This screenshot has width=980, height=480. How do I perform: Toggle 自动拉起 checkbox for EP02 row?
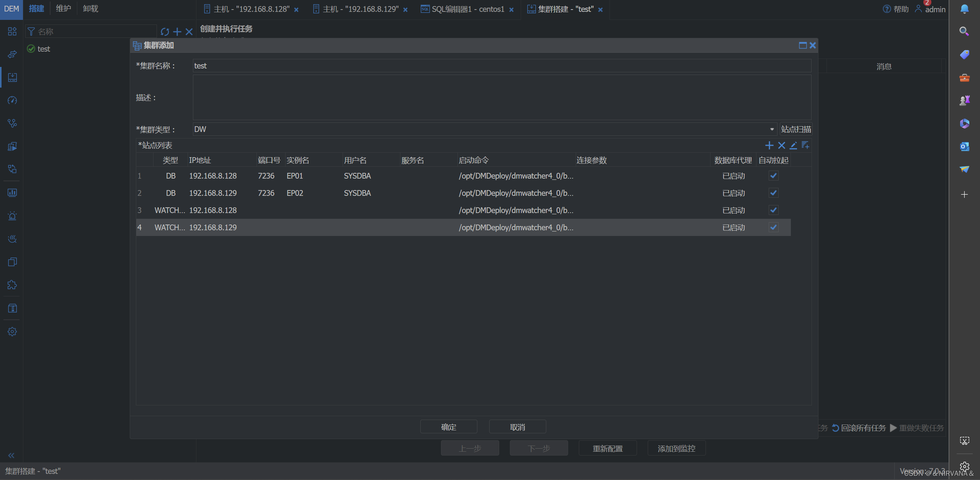pyautogui.click(x=773, y=193)
